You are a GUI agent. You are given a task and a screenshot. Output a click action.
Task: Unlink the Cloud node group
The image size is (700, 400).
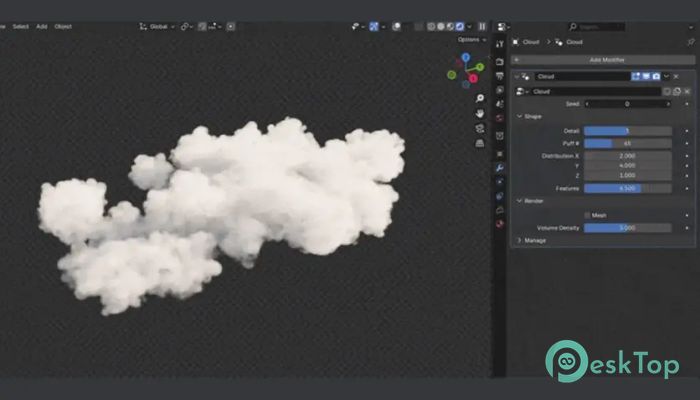pyautogui.click(x=687, y=92)
